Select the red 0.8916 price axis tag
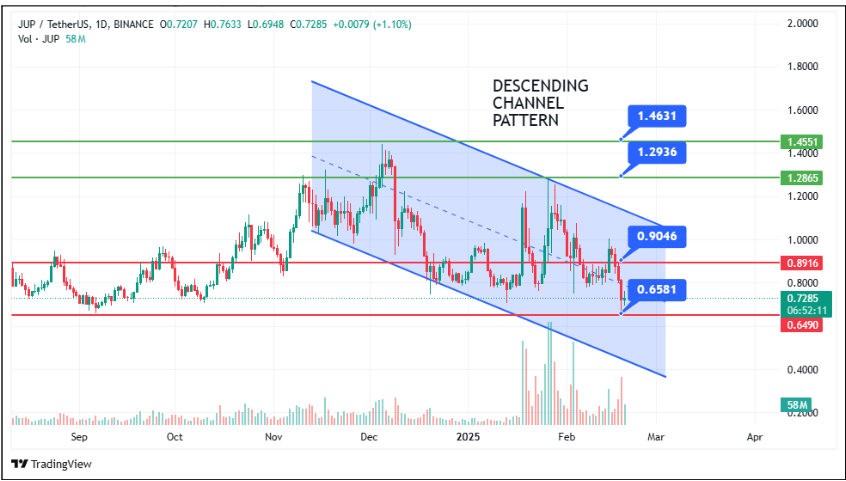This screenshot has height=481, width=846. [804, 263]
